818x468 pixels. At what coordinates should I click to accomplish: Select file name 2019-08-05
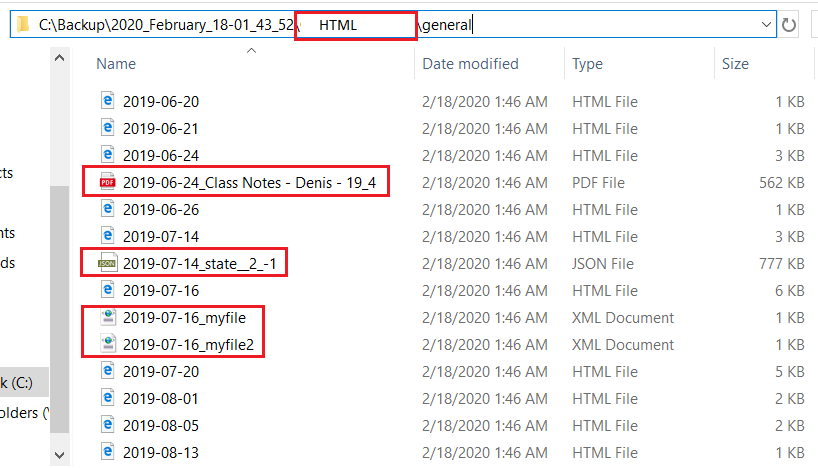(x=161, y=426)
